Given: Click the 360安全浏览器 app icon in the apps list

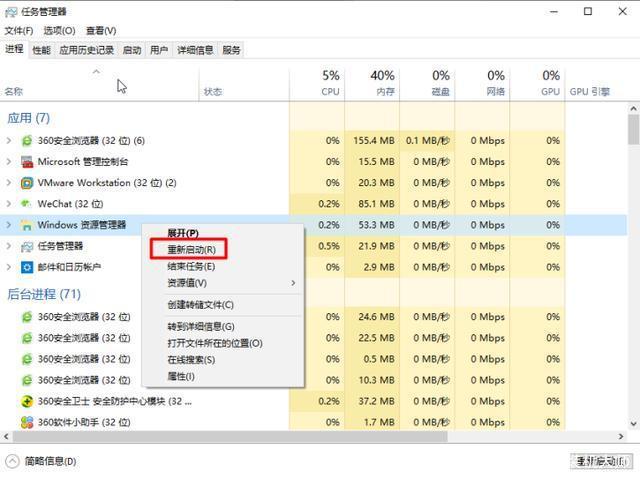Looking at the screenshot, I should (x=27, y=141).
